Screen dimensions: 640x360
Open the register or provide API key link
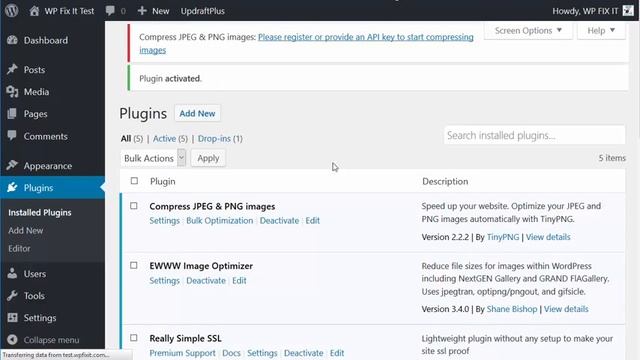[x=307, y=43]
